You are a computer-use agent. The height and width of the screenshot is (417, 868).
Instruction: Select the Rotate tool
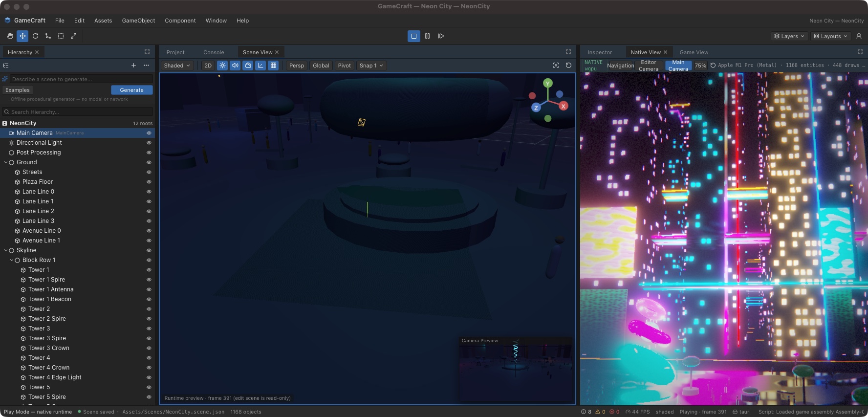tap(35, 36)
